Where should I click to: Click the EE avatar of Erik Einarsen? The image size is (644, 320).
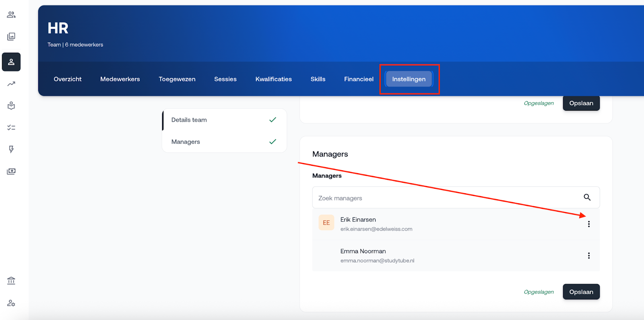click(326, 223)
